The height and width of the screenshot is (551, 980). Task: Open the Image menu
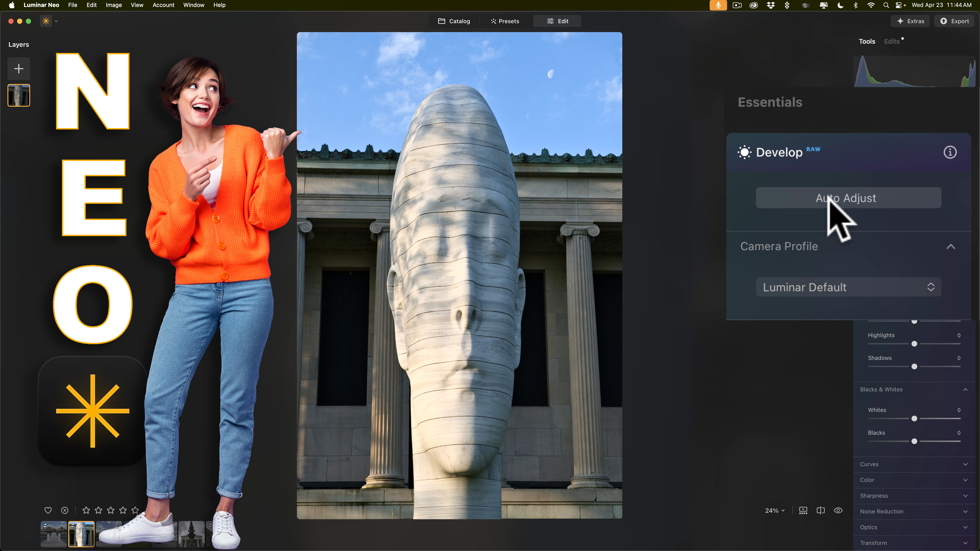click(113, 5)
